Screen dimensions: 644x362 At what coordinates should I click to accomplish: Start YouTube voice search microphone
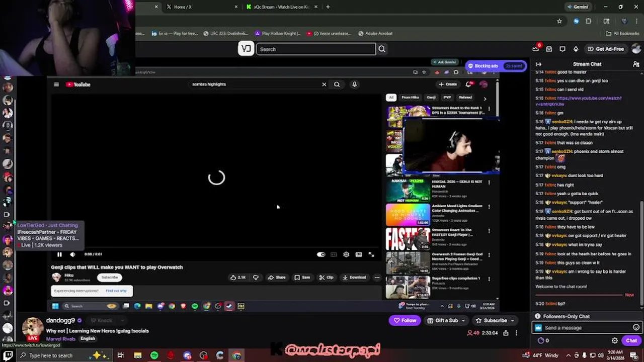[354, 84]
